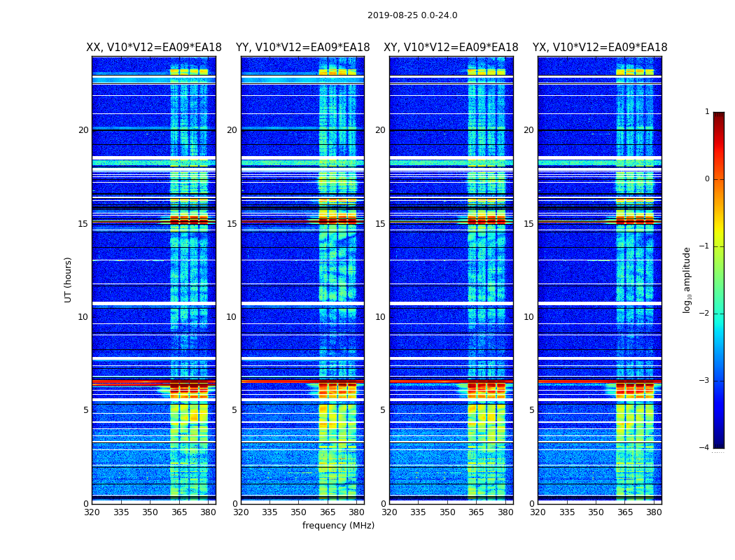This screenshot has width=735, height=560.
Task: Click the 350 frequency tick under XY panel
Action: tap(447, 512)
